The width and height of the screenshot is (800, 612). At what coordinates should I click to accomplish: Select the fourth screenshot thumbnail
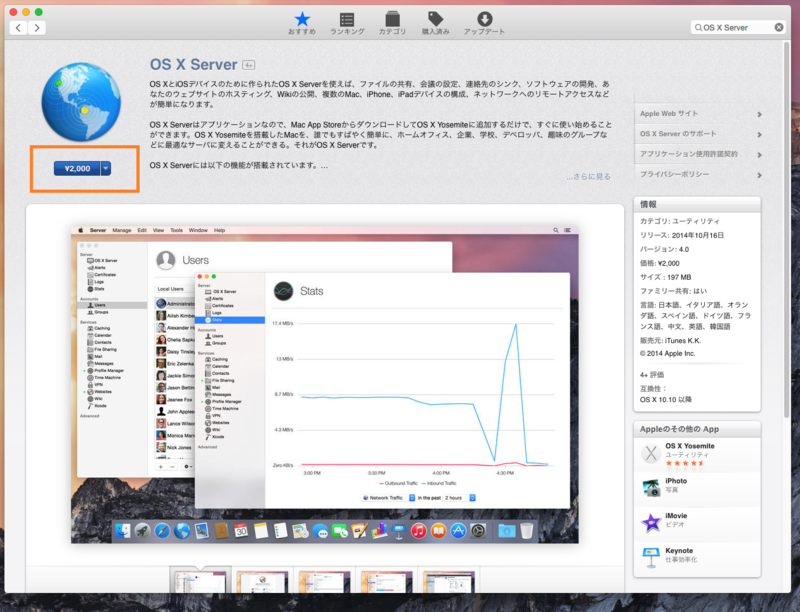(387, 581)
